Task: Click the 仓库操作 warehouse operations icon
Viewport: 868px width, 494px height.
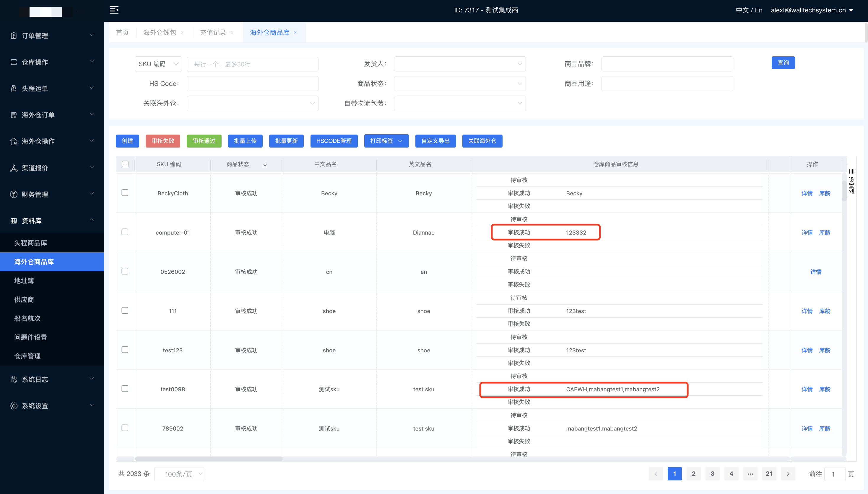Action: pos(14,62)
